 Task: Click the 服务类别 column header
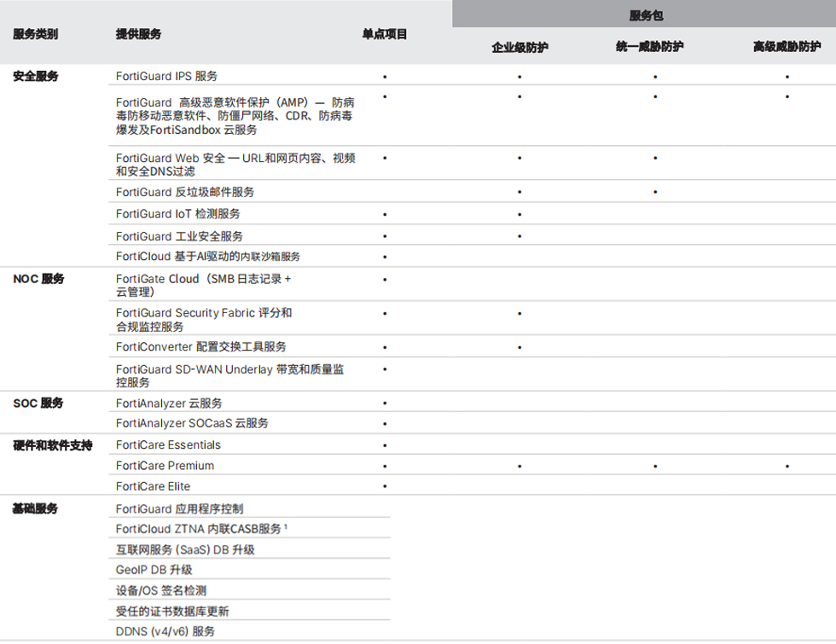coord(35,34)
